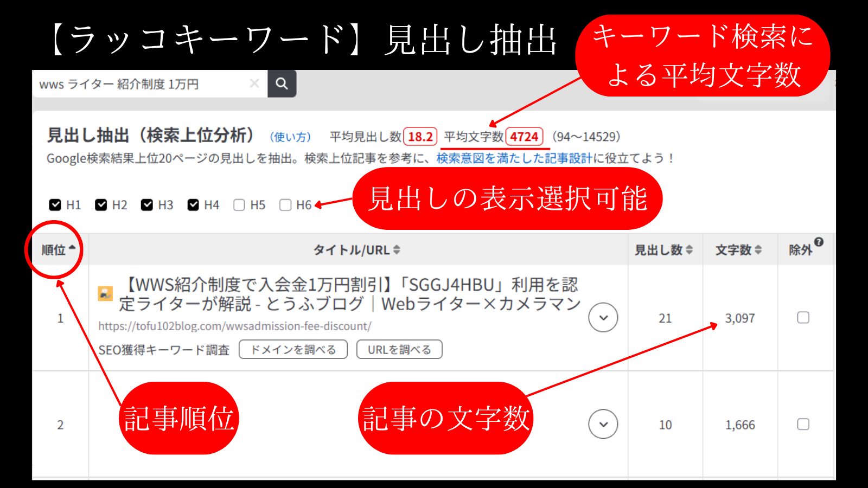
Task: Expand headings for the rank 2 article
Action: click(x=603, y=424)
